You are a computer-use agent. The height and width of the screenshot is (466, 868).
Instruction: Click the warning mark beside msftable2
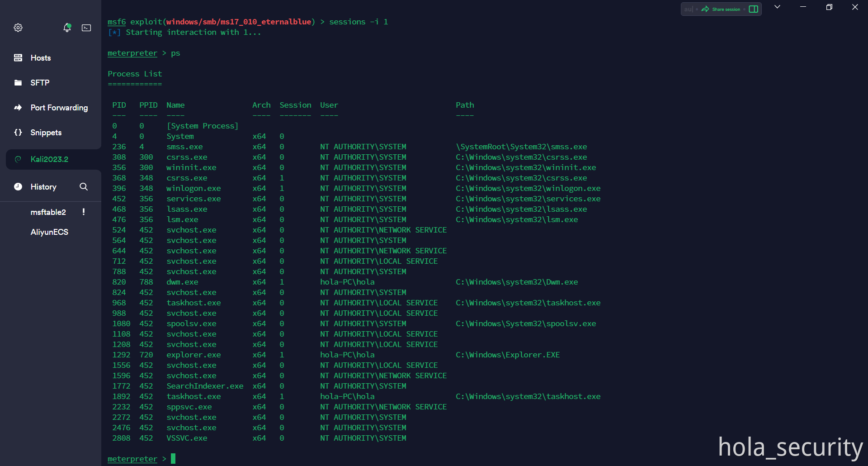coord(84,212)
